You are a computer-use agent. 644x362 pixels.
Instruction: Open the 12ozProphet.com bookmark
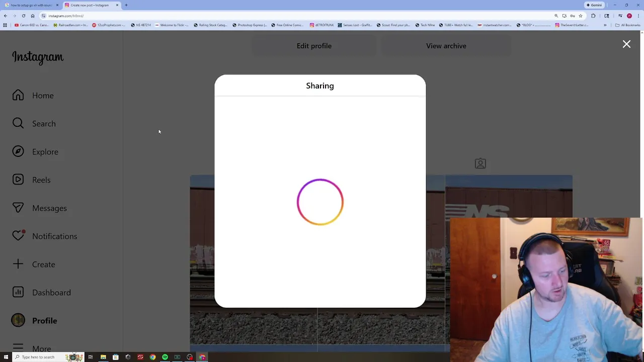tap(109, 25)
